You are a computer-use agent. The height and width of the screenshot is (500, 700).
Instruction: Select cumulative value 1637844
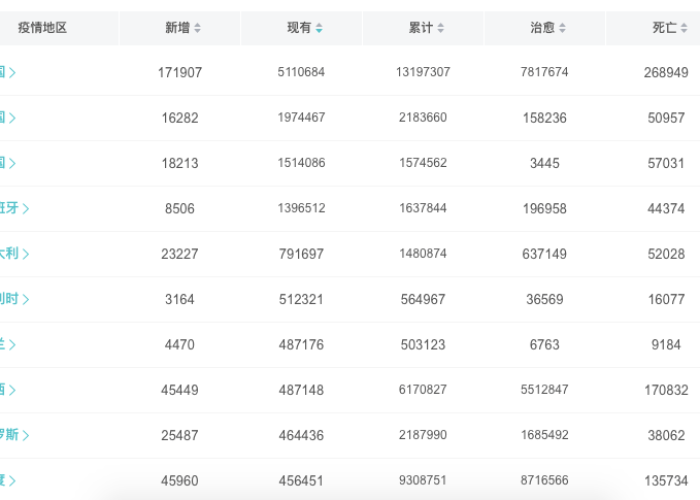point(423,208)
